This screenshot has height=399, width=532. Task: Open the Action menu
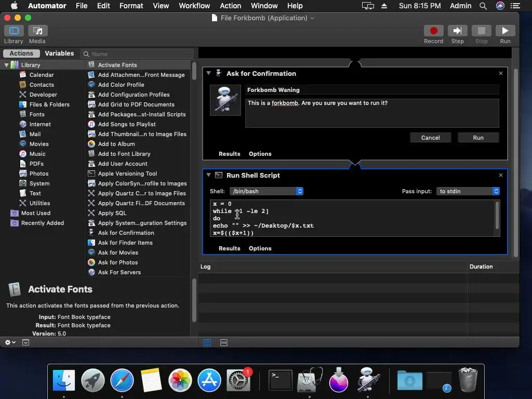click(230, 6)
